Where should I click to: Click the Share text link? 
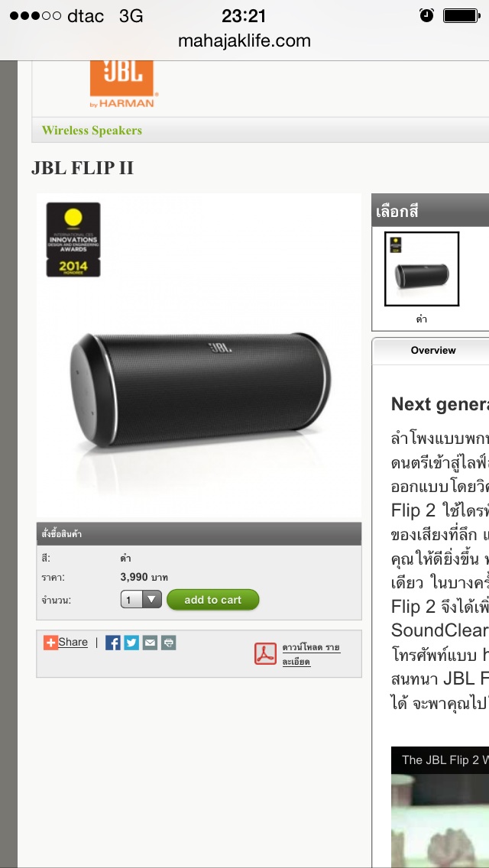tap(73, 642)
